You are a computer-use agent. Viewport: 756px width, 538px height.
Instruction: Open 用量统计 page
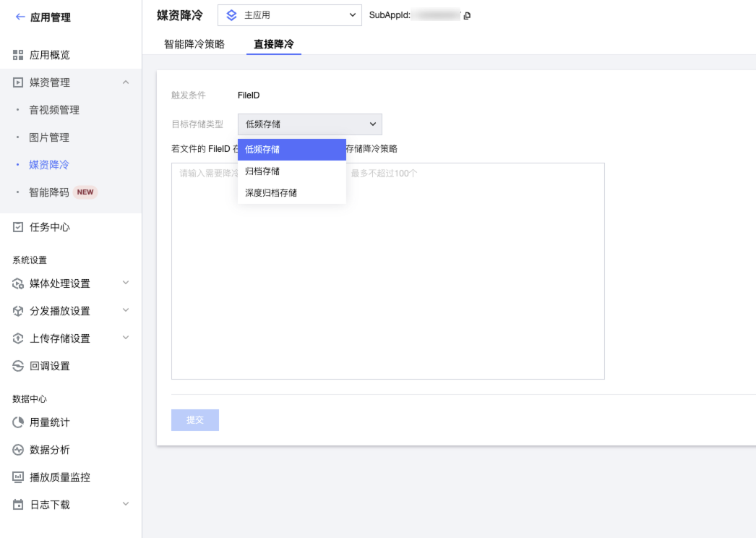[x=50, y=423]
